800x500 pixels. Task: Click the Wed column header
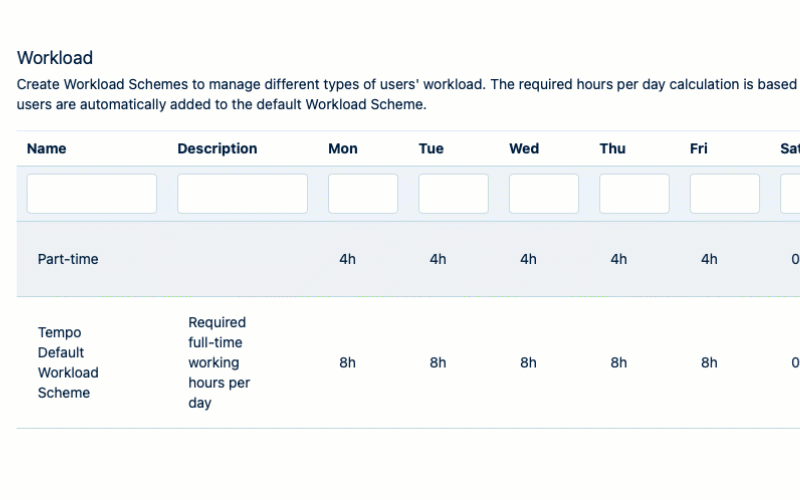(524, 149)
